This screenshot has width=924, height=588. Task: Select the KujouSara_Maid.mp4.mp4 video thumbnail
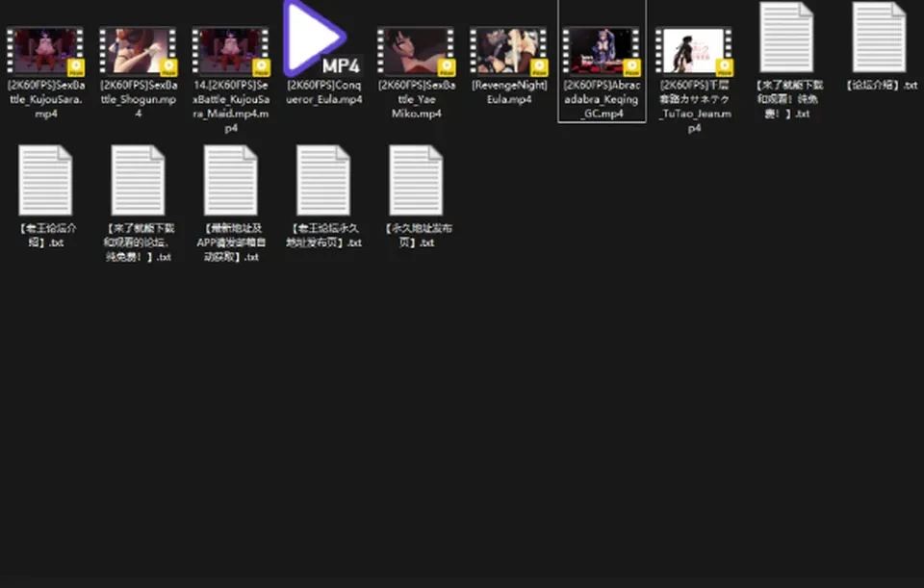230,51
